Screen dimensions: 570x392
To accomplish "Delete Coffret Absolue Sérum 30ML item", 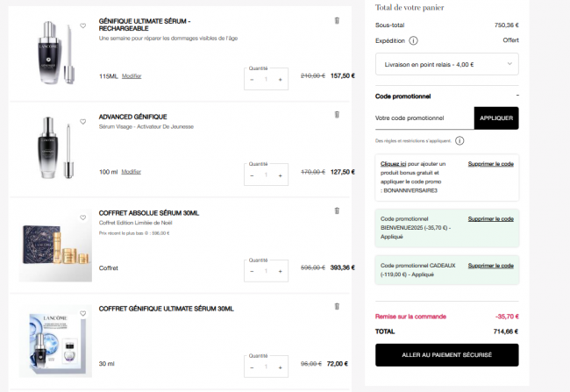I will 337,210.
